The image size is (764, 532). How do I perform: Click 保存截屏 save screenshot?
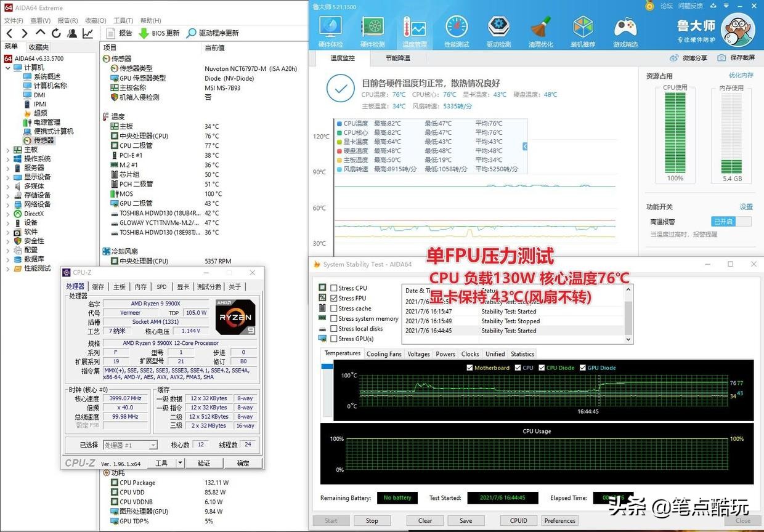736,58
